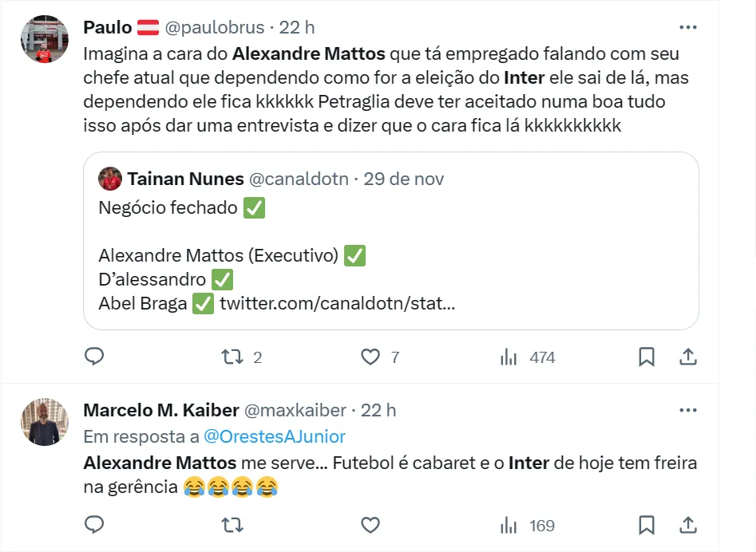Click the @paulobrus handle
This screenshot has width=756, height=552.
[214, 27]
